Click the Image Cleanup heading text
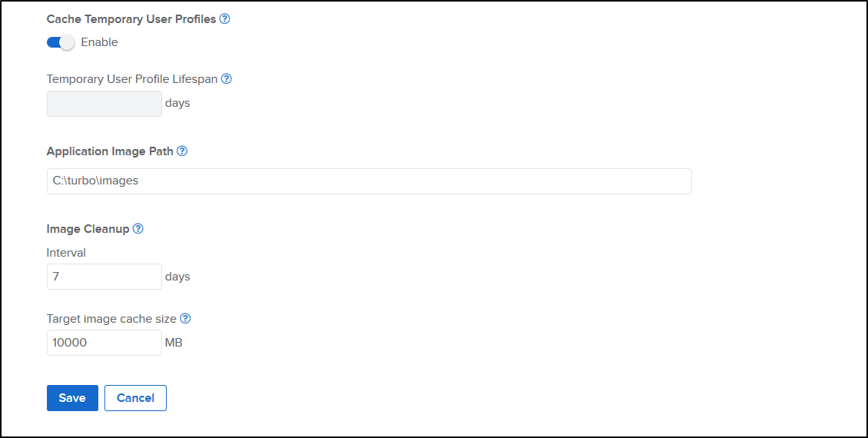868x438 pixels. 88,229
